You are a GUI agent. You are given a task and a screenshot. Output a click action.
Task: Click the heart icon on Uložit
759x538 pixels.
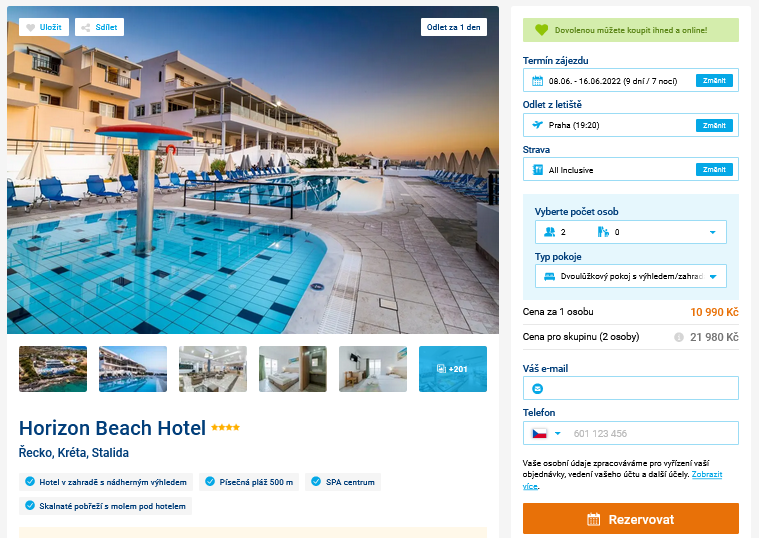tap(30, 28)
